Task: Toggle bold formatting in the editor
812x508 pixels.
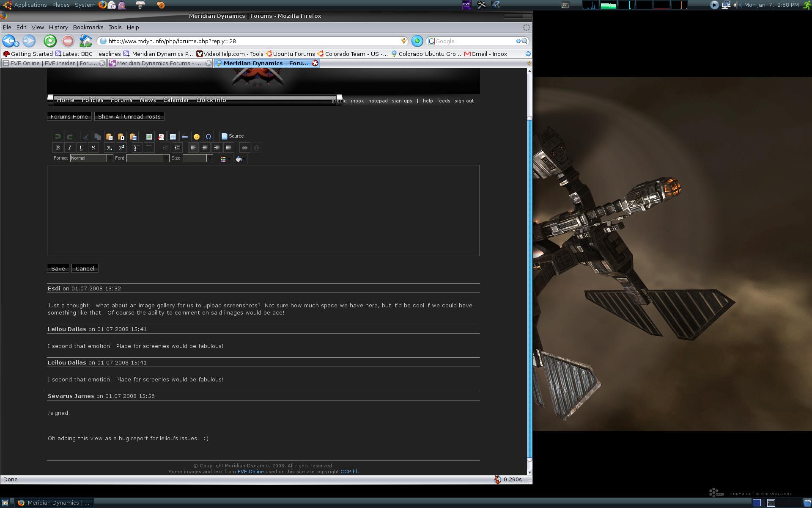Action: point(58,148)
